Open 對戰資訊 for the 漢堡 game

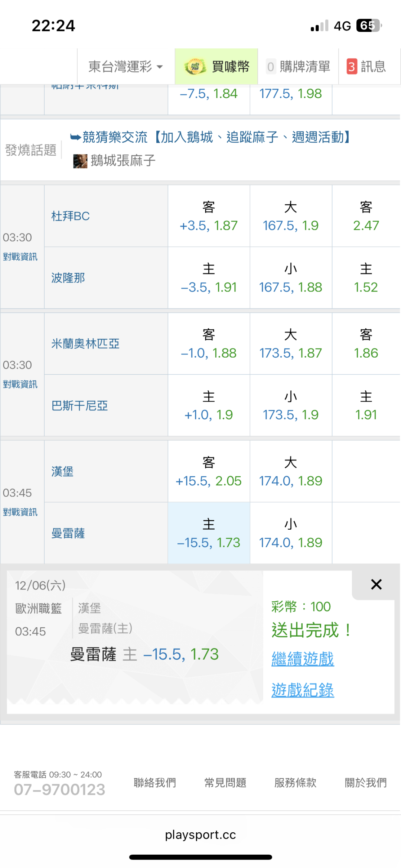pos(20,512)
